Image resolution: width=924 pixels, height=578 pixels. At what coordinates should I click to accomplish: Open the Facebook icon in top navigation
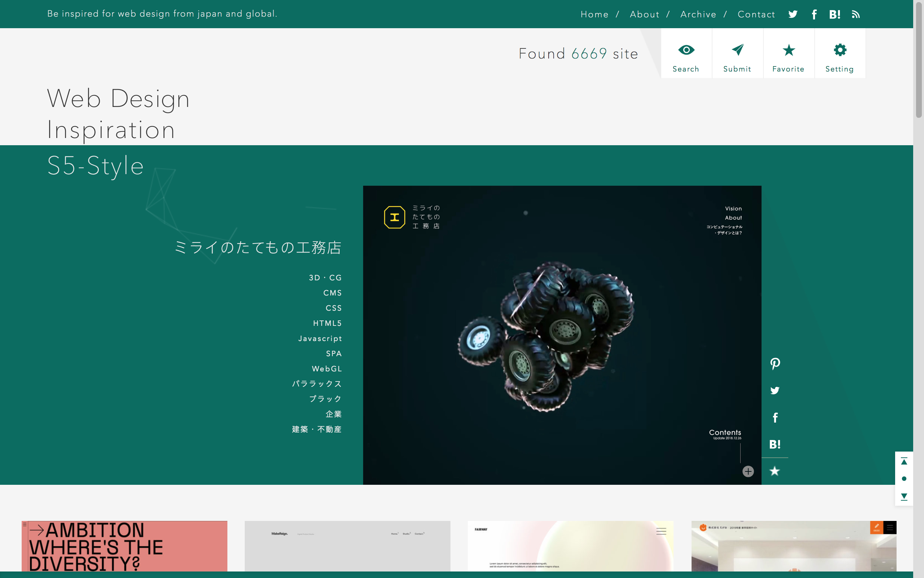(x=814, y=14)
